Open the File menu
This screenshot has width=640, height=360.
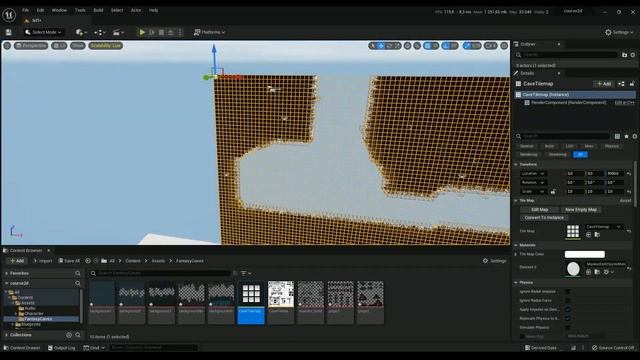pyautogui.click(x=25, y=10)
